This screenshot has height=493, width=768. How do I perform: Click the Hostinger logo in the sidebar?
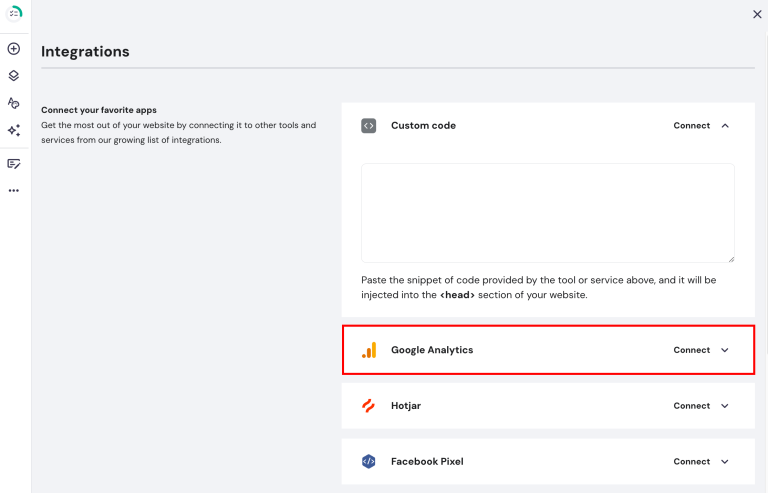[14, 14]
